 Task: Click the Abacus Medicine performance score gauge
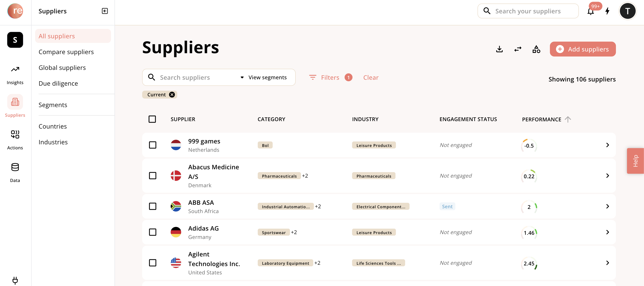[x=529, y=176]
